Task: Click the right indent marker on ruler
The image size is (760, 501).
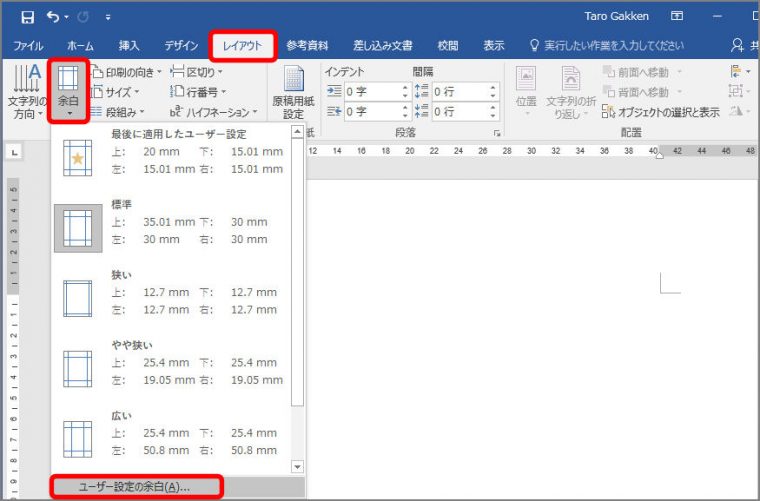Action: pos(659,155)
